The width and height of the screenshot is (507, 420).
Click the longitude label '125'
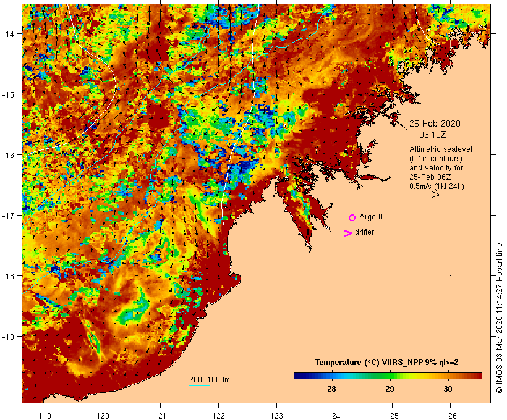coord(392,416)
